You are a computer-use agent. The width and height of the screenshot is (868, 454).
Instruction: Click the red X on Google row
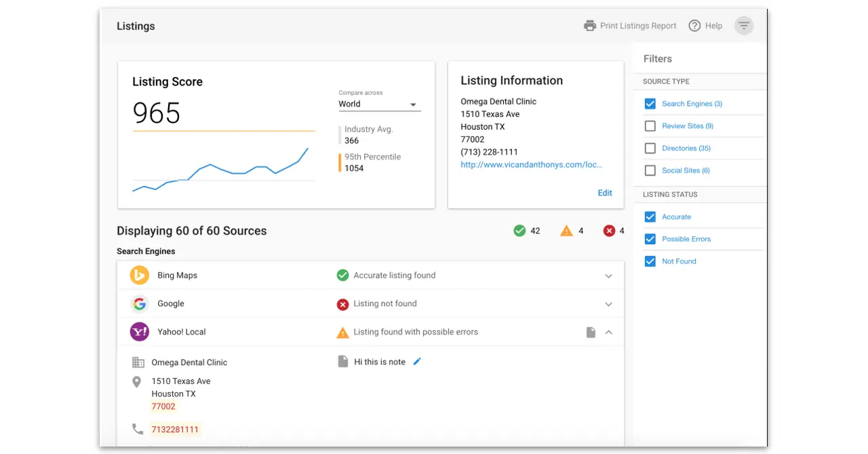point(342,304)
